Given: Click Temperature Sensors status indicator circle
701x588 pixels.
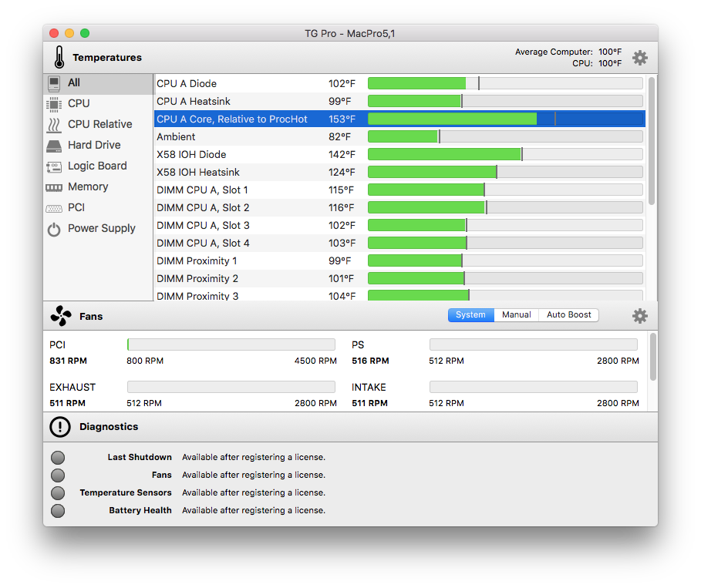Looking at the screenshot, I should (x=58, y=493).
